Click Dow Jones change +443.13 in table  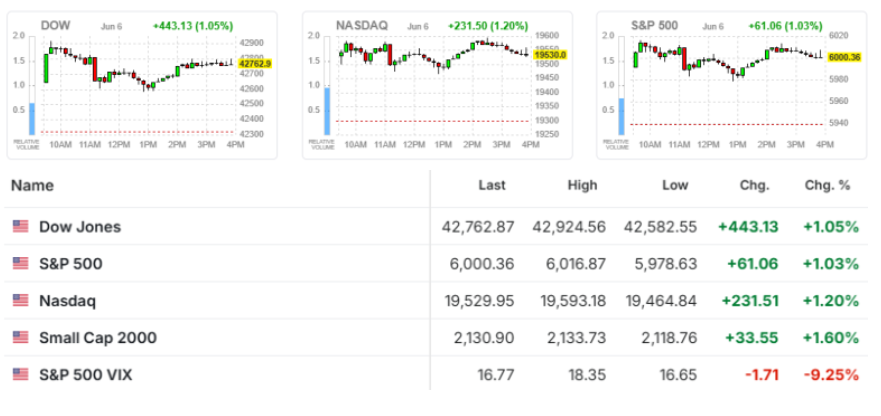[x=748, y=227]
